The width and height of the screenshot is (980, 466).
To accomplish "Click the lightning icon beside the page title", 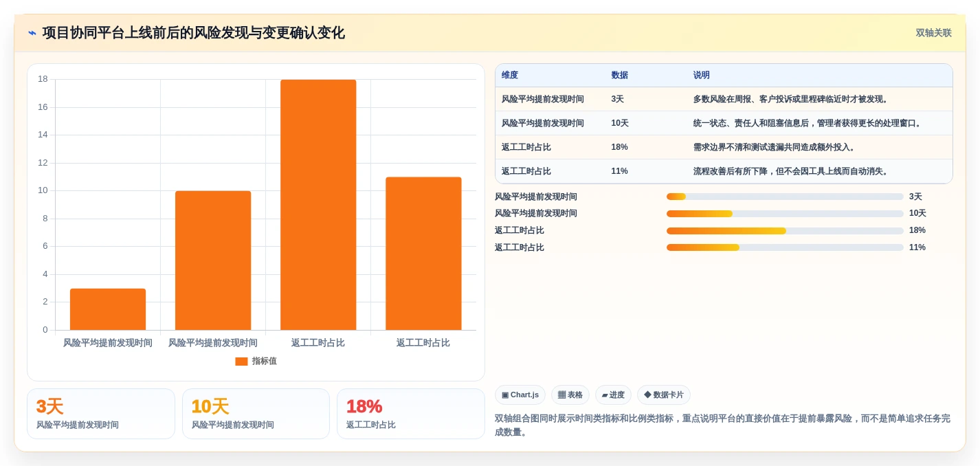I will pos(32,33).
